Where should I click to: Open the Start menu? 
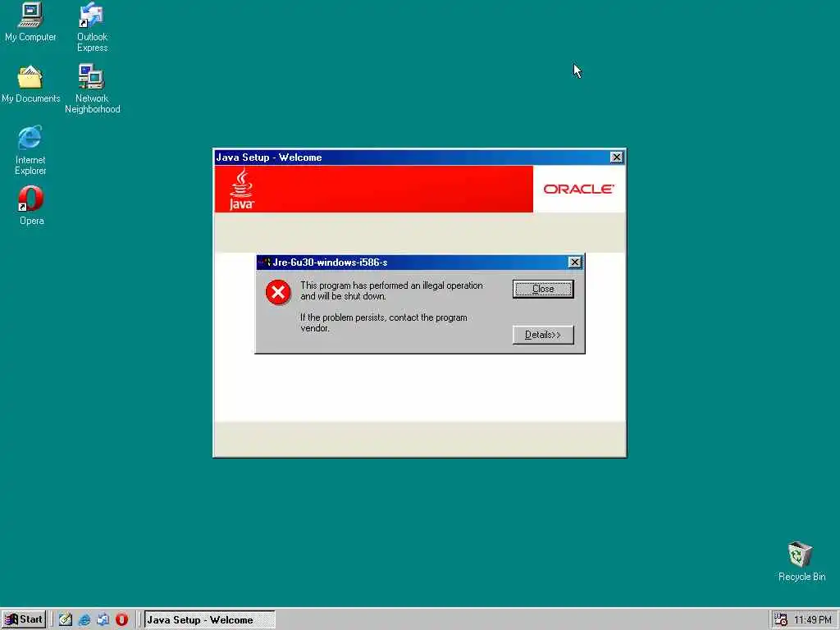tap(24, 620)
